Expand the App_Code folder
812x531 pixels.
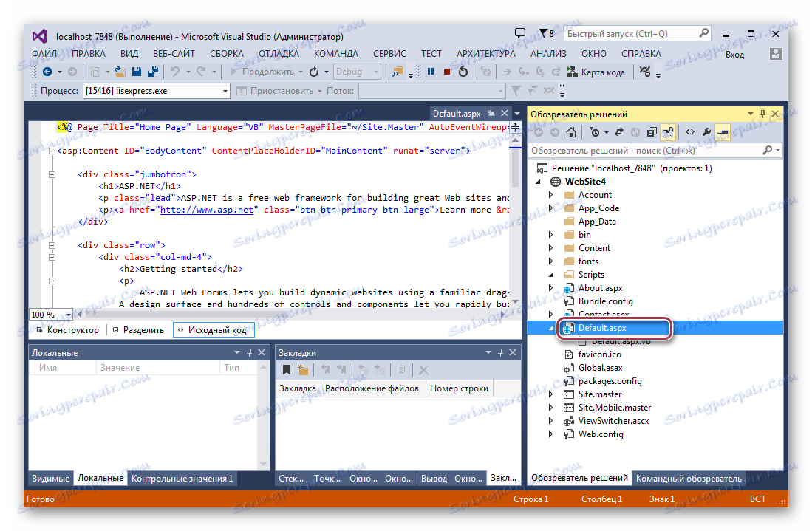[550, 208]
